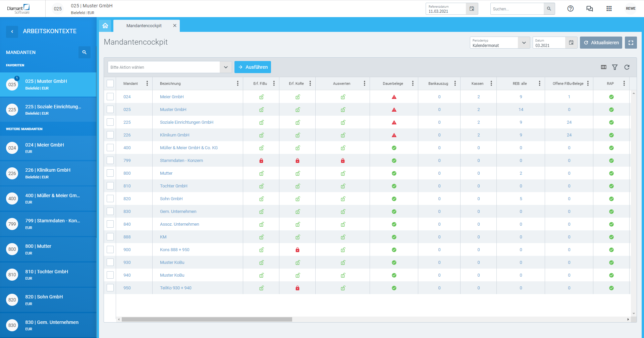Click the Ausführen button
Screen dimensions: 644x338
coord(253,67)
